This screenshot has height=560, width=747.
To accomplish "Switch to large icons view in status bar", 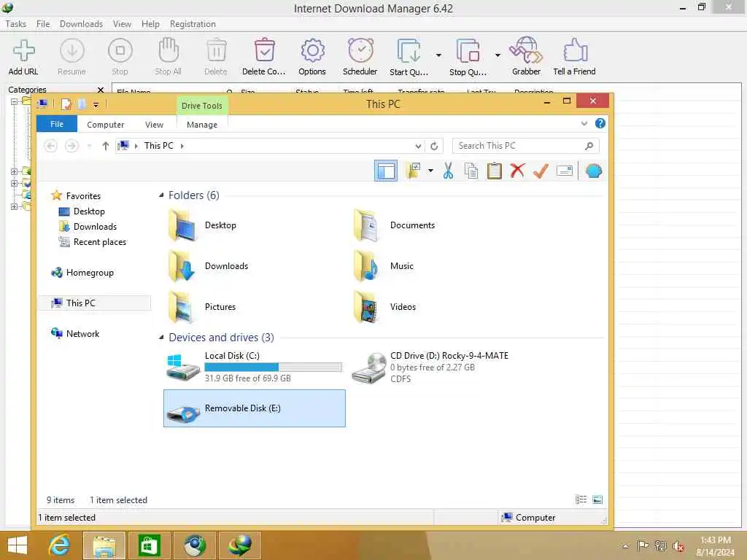I will pos(597,499).
